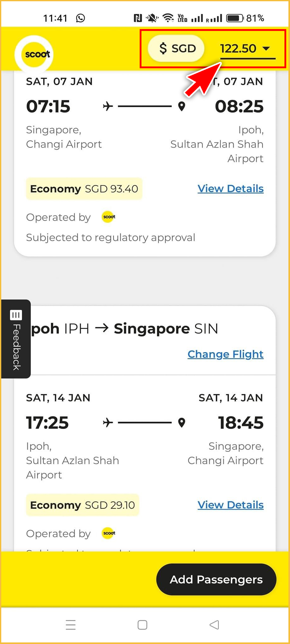Viewport: 290px width, 644px height.
Task: Open the SGD currency selector
Action: point(176,49)
